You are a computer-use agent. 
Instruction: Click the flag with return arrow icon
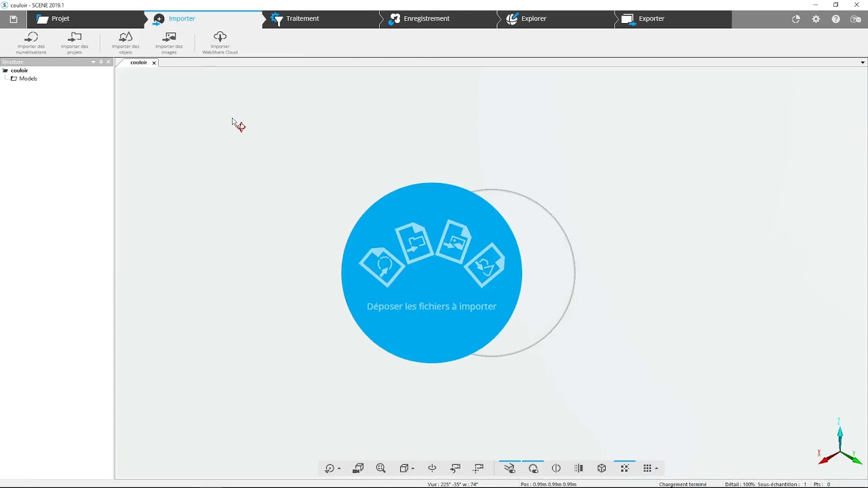[x=456, y=468]
